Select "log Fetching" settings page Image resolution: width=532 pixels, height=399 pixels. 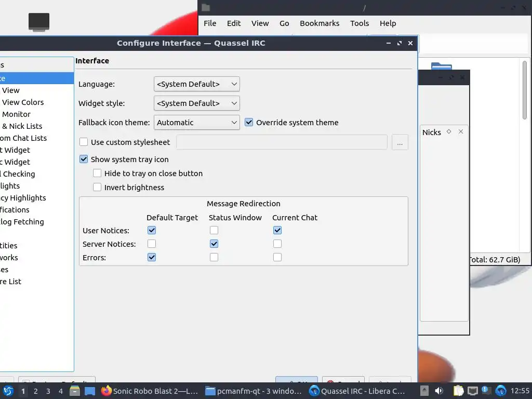(37, 221)
